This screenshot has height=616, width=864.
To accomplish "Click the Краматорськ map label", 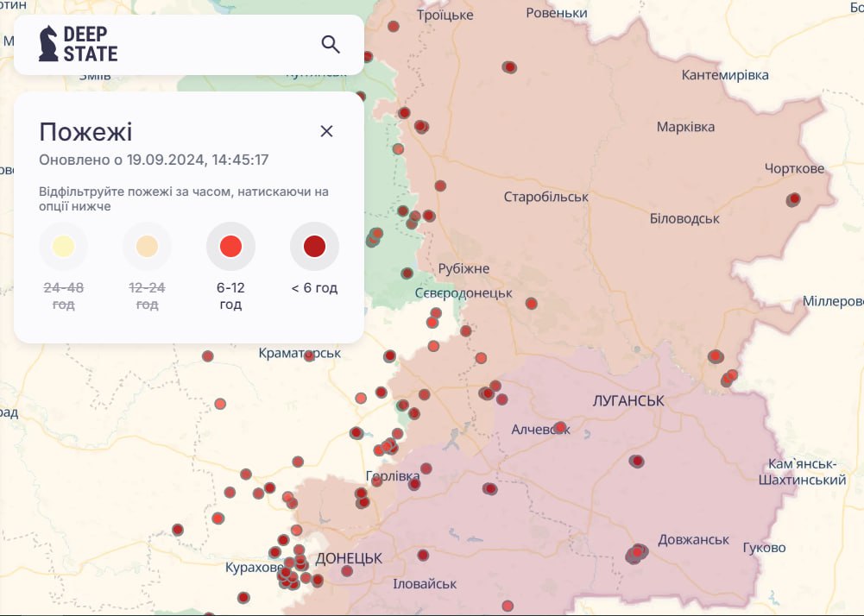I will 300,353.
